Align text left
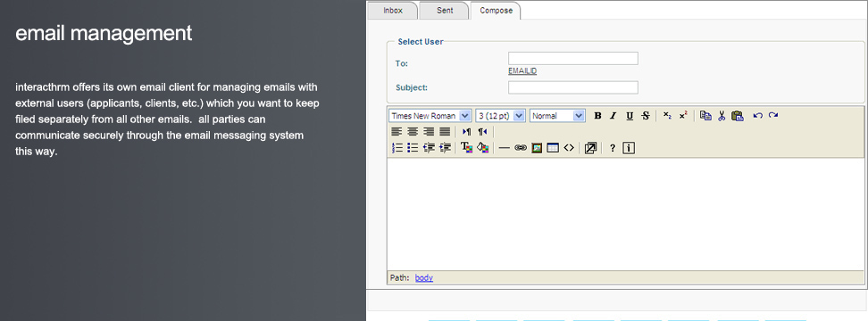 (396, 132)
